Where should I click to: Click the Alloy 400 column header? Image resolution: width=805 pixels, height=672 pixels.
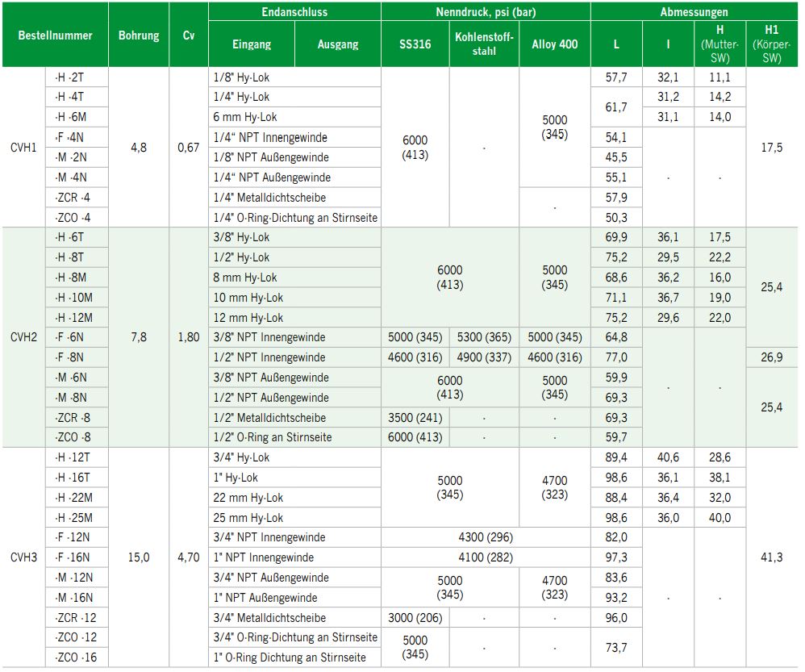[554, 44]
